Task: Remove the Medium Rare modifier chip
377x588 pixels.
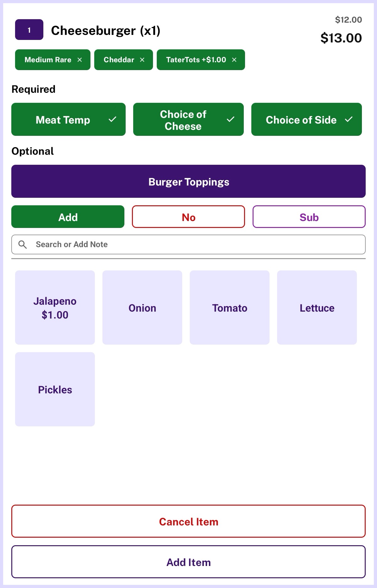Action: (79, 60)
